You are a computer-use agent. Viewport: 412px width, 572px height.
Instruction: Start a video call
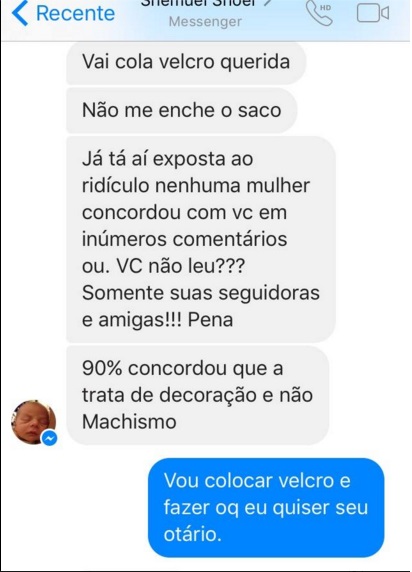[x=373, y=13]
